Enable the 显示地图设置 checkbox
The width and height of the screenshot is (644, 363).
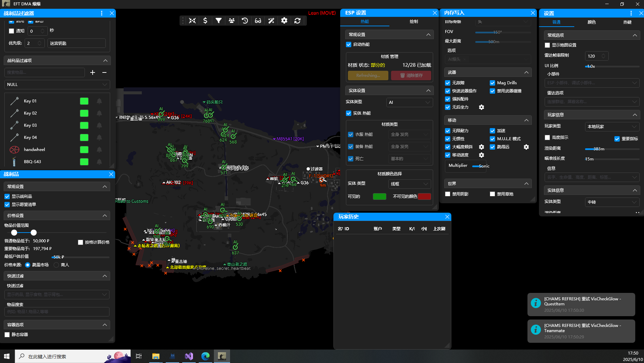(x=547, y=45)
